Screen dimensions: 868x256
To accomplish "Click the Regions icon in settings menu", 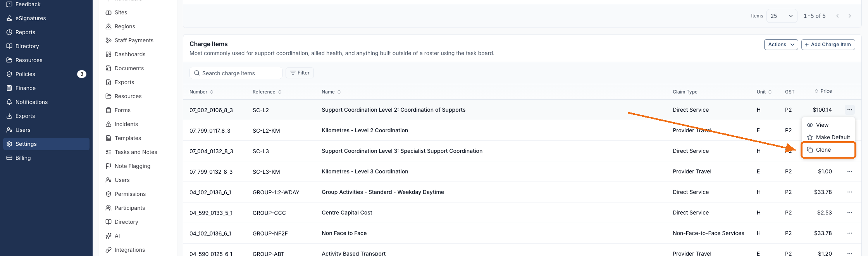I will (x=108, y=26).
